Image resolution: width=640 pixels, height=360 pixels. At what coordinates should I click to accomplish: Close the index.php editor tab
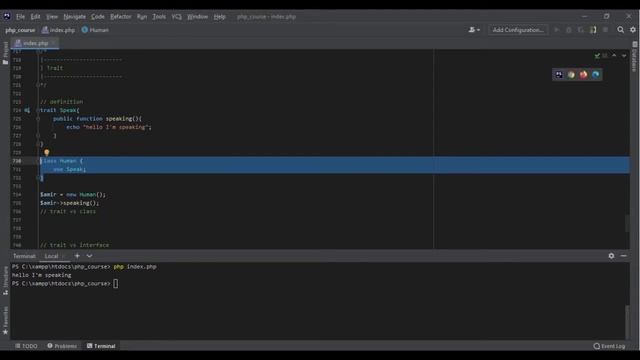(x=54, y=43)
